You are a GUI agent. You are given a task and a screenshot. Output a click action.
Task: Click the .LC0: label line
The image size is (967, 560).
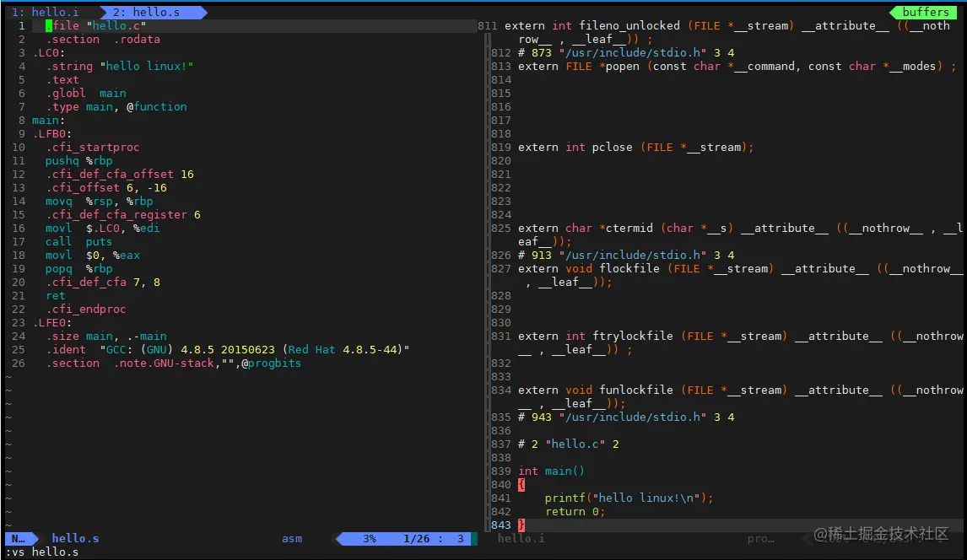point(49,52)
